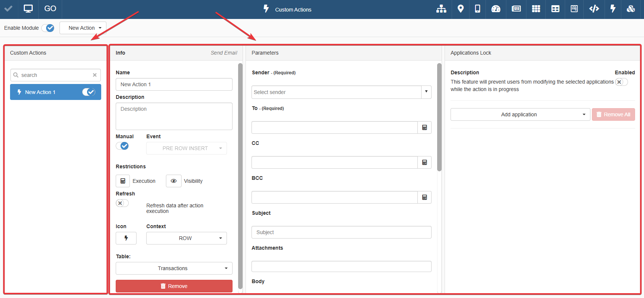The width and height of the screenshot is (644, 298).
Task: Open the notepad form icon in top bar
Action: coord(574,9)
